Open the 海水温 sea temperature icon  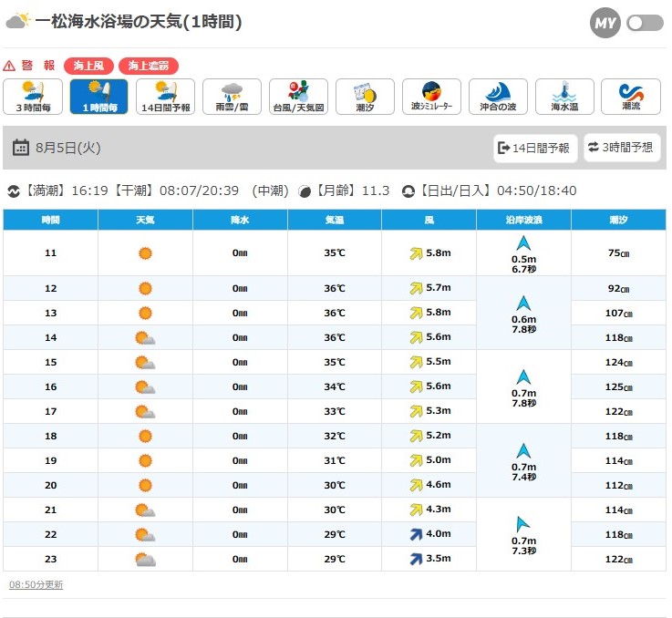click(x=564, y=97)
